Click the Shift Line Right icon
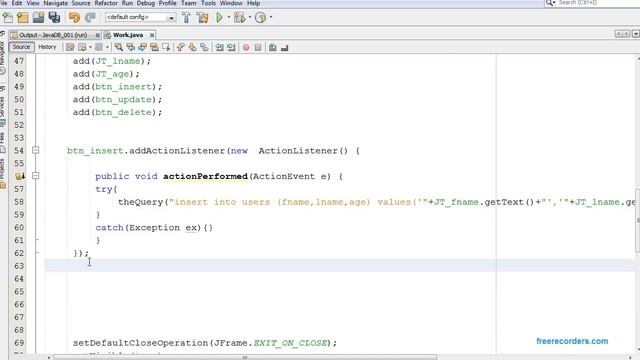640x360 pixels. [231, 47]
